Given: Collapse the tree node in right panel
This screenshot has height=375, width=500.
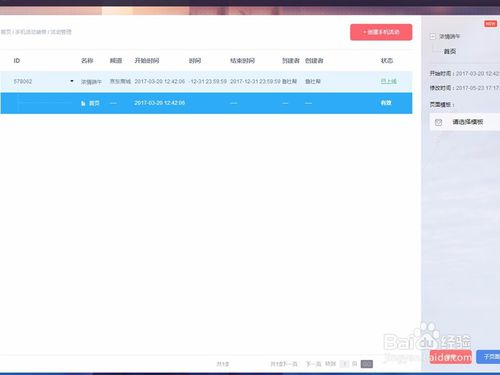Looking at the screenshot, I should (433, 36).
